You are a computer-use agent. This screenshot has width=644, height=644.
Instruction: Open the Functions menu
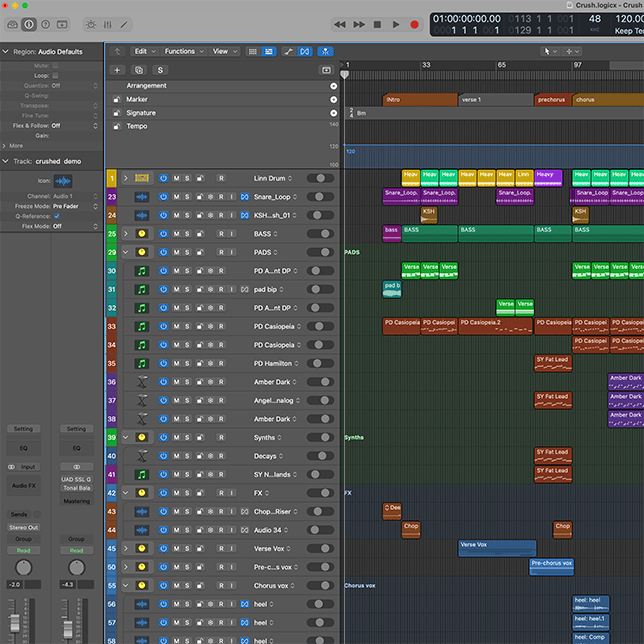click(x=184, y=51)
